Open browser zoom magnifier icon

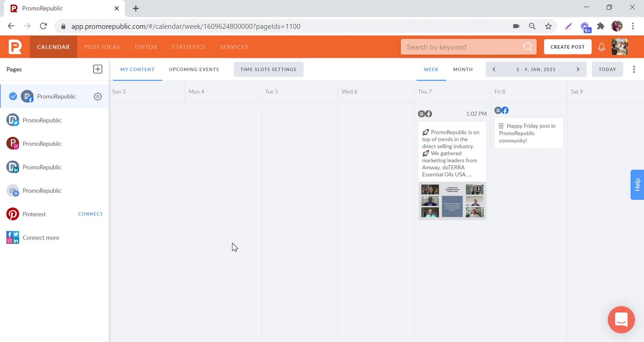(x=532, y=26)
